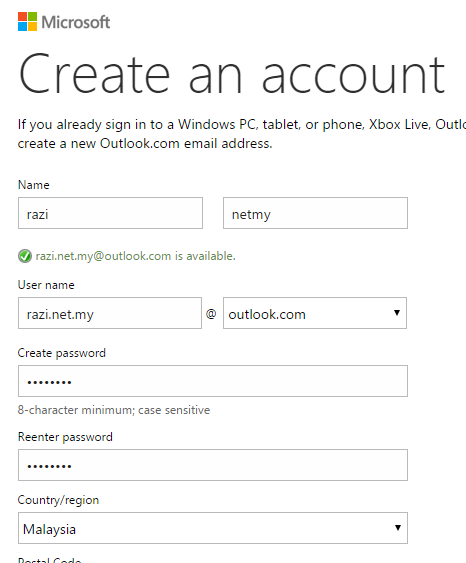This screenshot has height=563, width=466.
Task: Click the Reenter password field
Action: click(213, 465)
